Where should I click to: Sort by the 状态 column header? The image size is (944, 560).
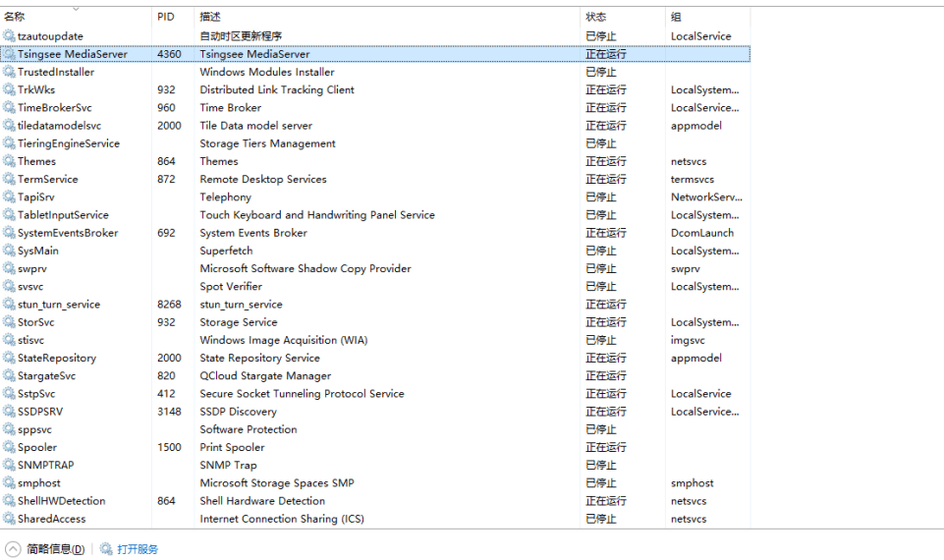596,17
